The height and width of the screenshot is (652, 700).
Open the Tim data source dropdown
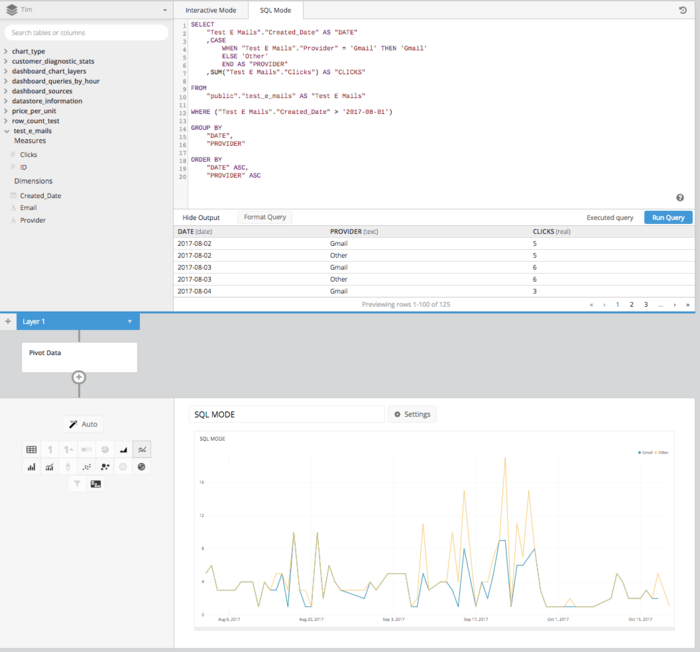click(x=86, y=10)
